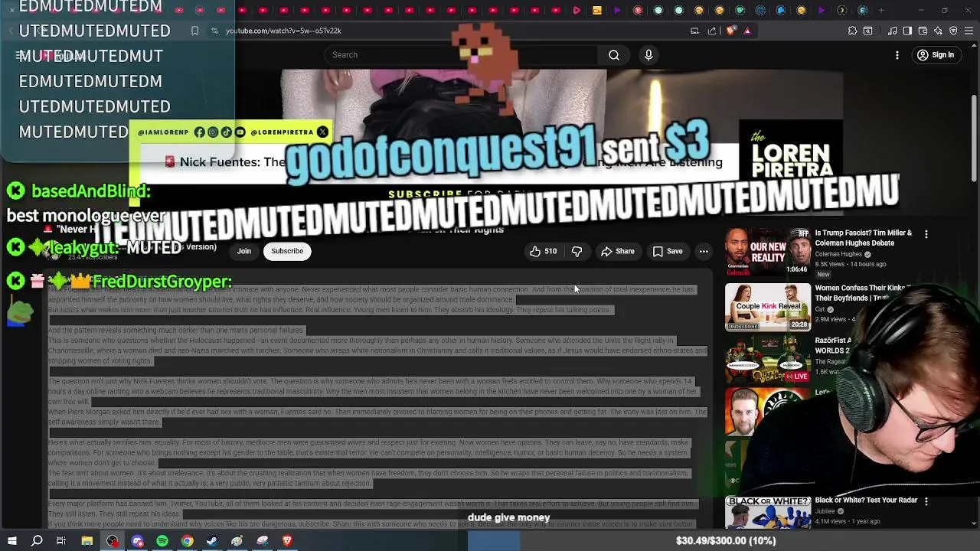
Task: Focus the YouTube Search input field
Action: click(x=462, y=55)
